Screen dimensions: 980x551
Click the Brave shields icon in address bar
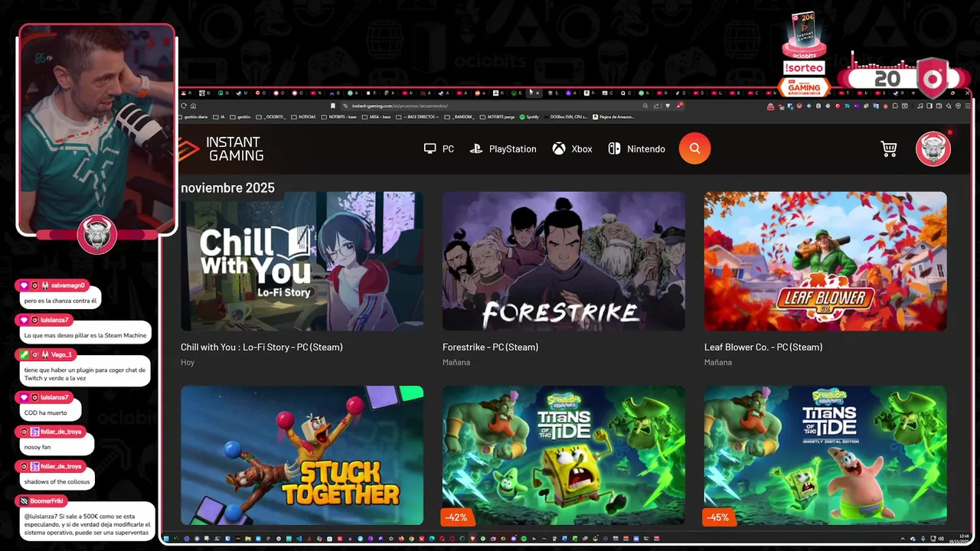(x=668, y=106)
